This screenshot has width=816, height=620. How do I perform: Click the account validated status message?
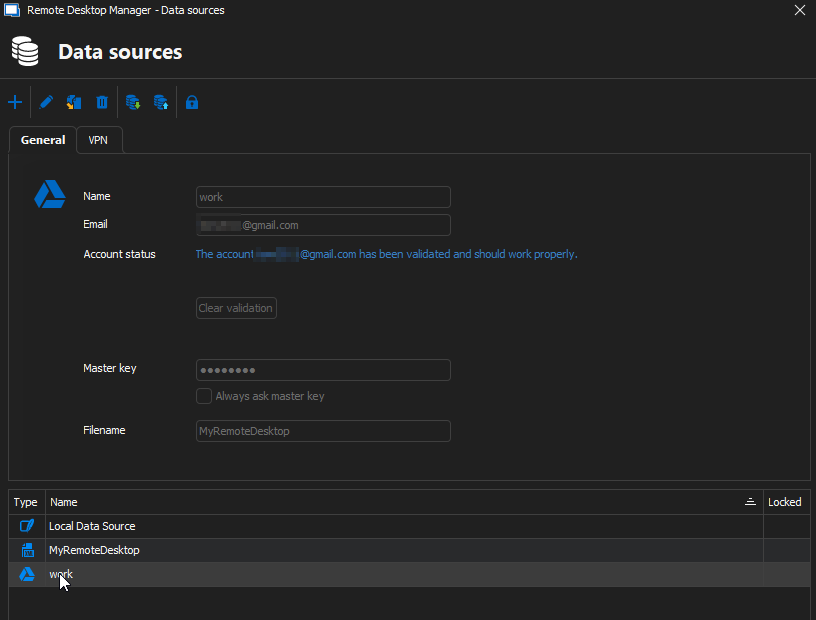(x=386, y=254)
